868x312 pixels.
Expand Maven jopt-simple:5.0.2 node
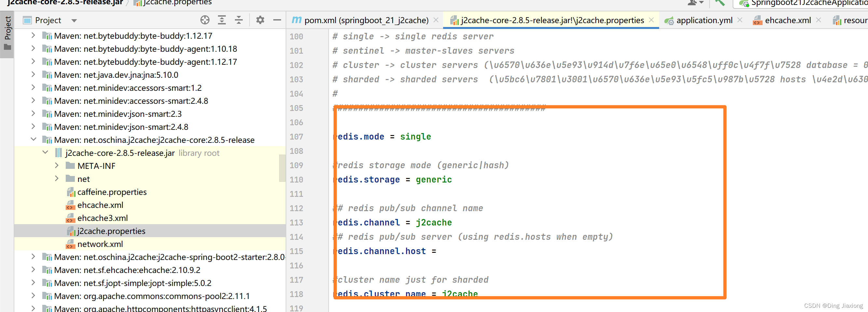[x=33, y=283]
